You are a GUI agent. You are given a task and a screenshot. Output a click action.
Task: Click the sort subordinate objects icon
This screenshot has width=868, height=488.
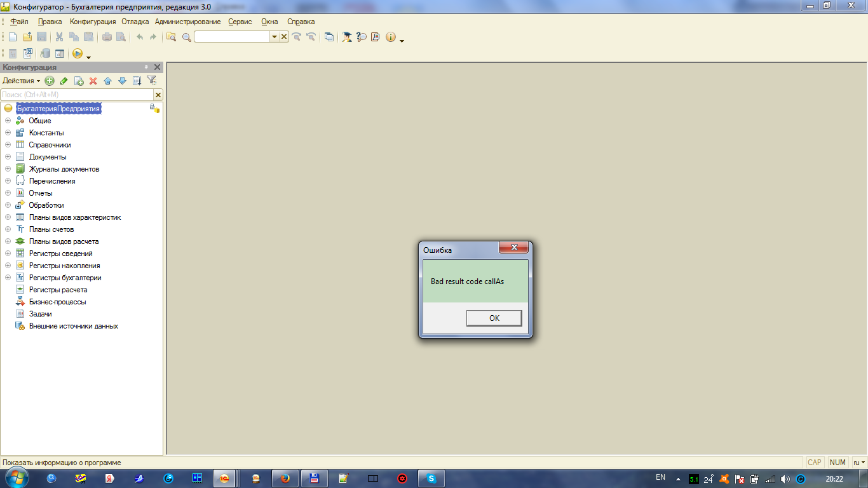[x=137, y=81]
